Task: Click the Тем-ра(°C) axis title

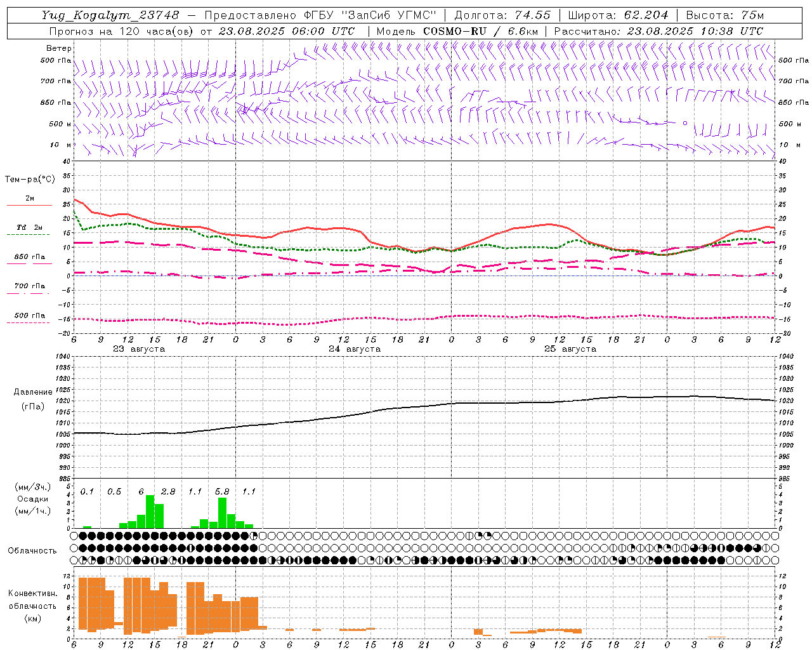Action: (x=30, y=180)
